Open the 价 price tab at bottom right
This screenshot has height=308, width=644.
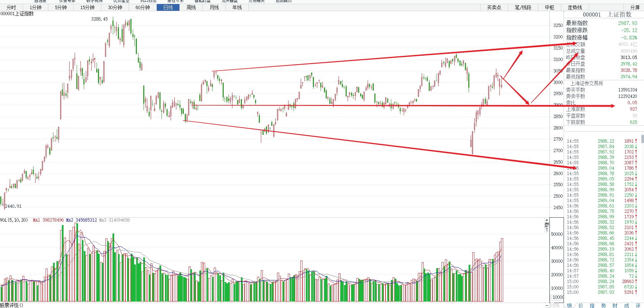[x=581, y=305]
